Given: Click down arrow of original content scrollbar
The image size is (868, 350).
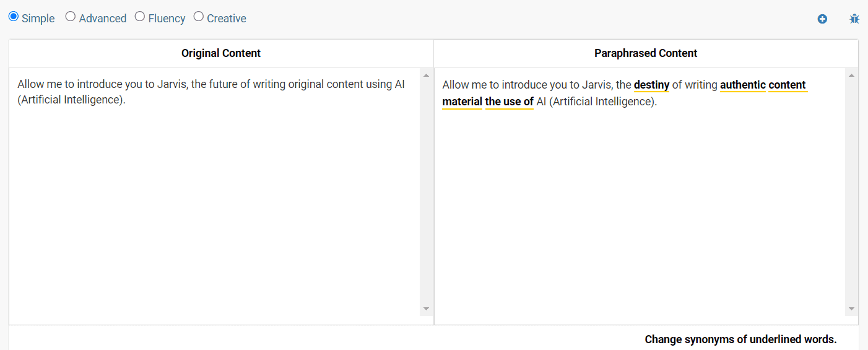Looking at the screenshot, I should pyautogui.click(x=426, y=308).
